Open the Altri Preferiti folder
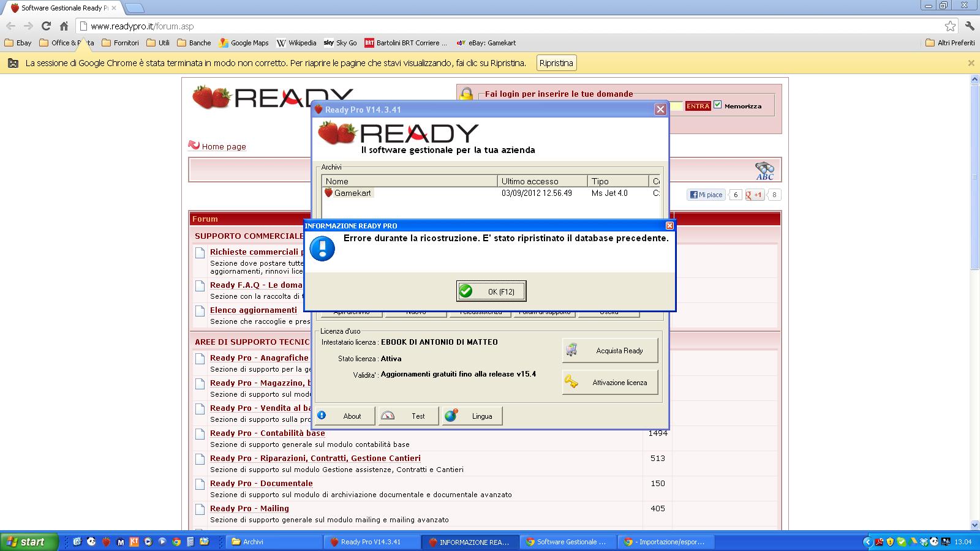 click(x=950, y=43)
